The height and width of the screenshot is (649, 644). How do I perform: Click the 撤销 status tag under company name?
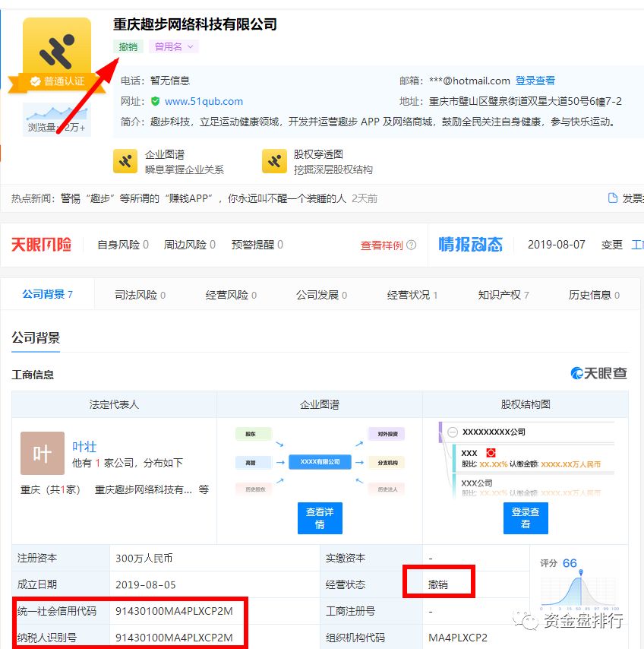pos(128,47)
